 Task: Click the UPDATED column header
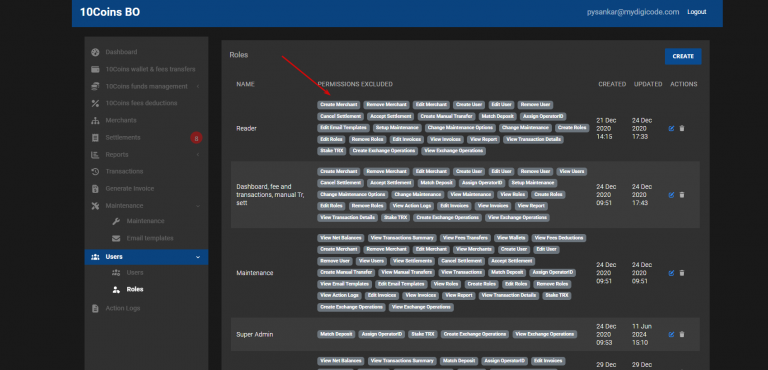pos(648,84)
